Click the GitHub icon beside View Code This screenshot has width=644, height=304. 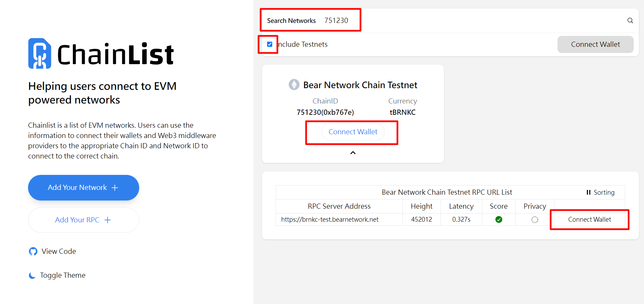(33, 251)
